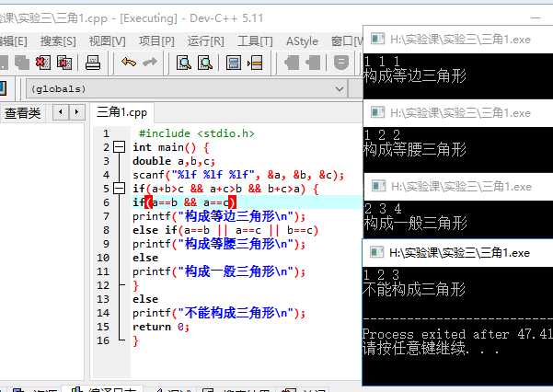Open the AStyle menu
This screenshot has height=392, width=553.
302,41
